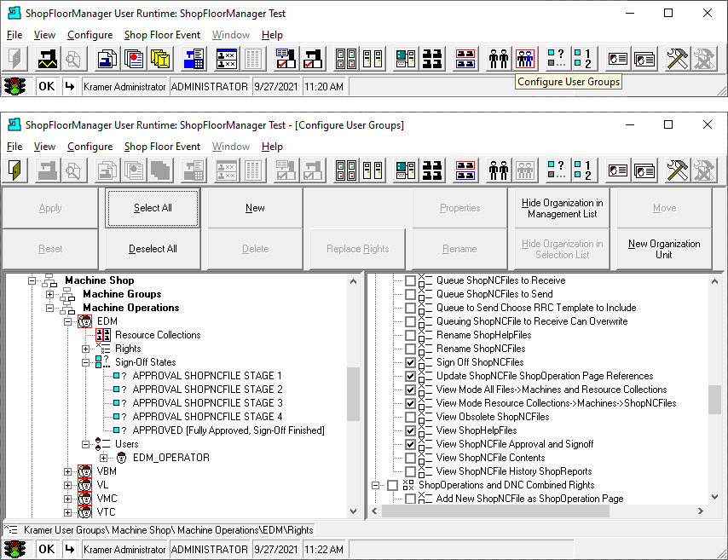The width and height of the screenshot is (728, 560).
Task: Open the File menu in top window
Action: [14, 35]
